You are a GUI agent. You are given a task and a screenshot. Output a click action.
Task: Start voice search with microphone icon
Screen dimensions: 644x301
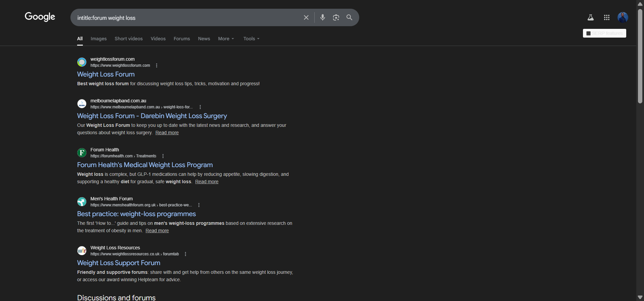click(323, 17)
